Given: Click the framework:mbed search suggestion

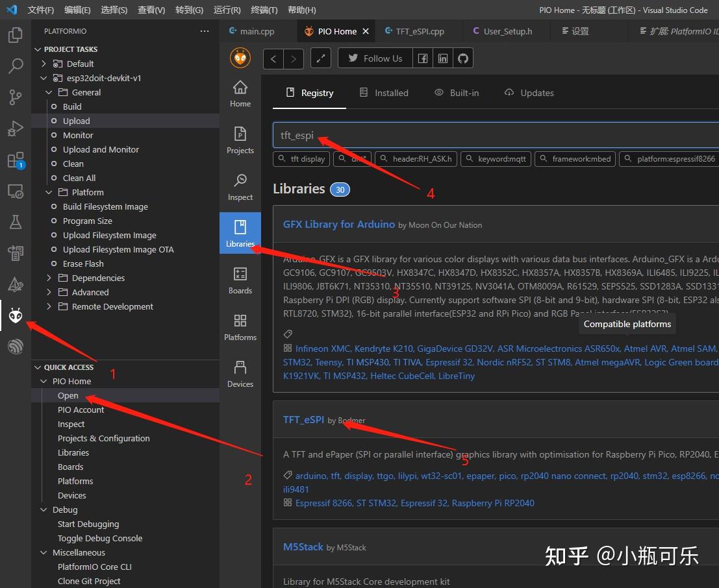Looking at the screenshot, I should pos(575,158).
